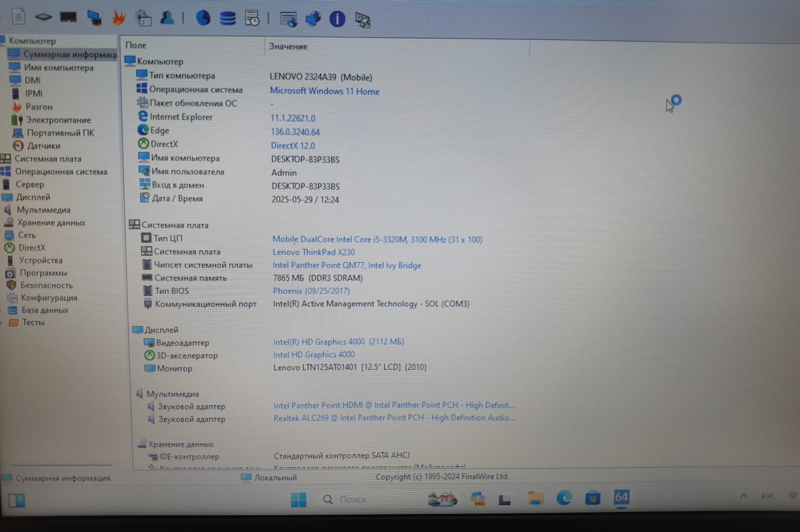Click the blue pie-chart toolbar icon

point(203,18)
